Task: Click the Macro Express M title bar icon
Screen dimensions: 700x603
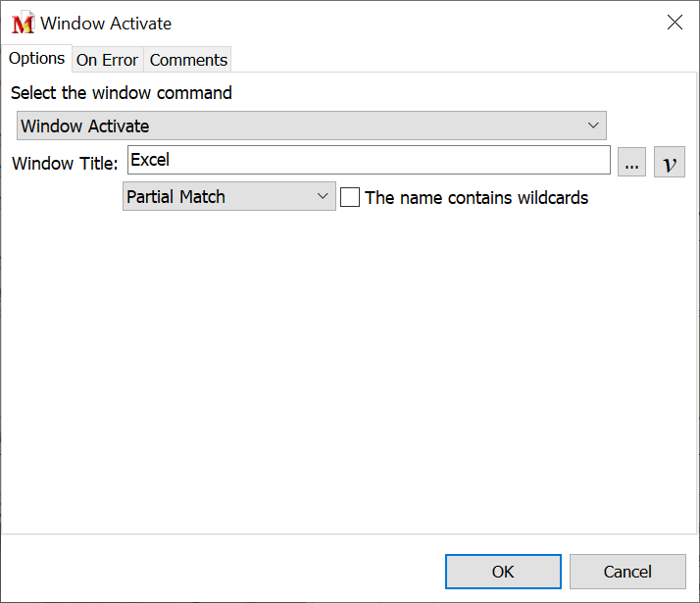Action: coord(23,24)
